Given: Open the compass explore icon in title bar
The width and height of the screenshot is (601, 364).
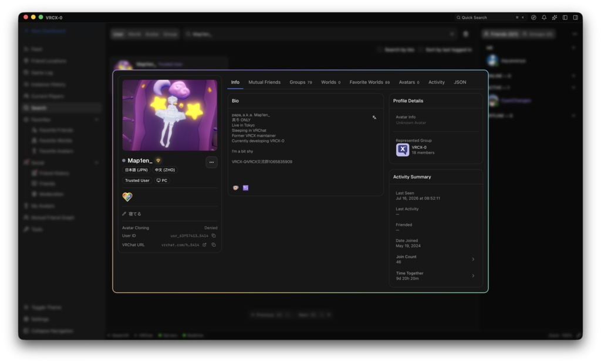Looking at the screenshot, I should (x=534, y=17).
